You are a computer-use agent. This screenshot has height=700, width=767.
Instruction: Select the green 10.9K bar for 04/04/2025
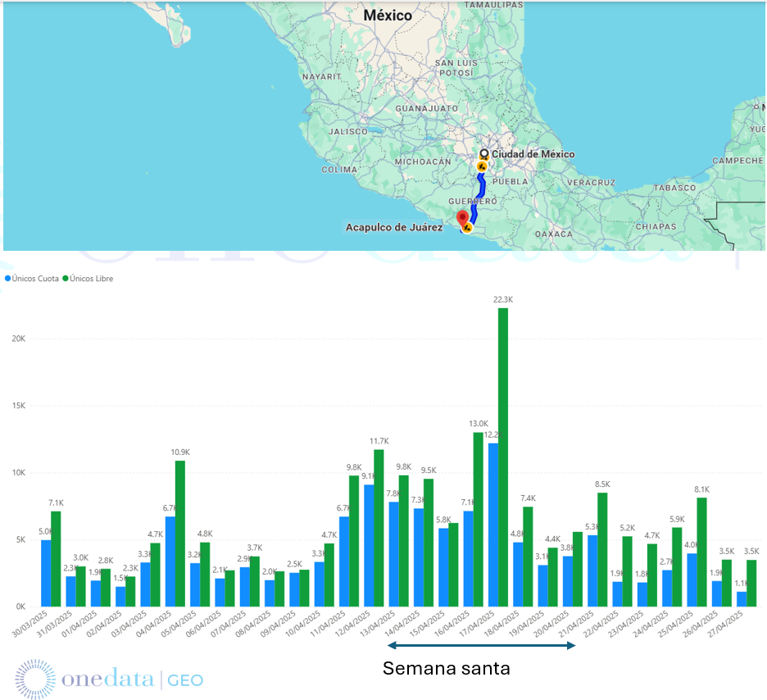pos(180,533)
